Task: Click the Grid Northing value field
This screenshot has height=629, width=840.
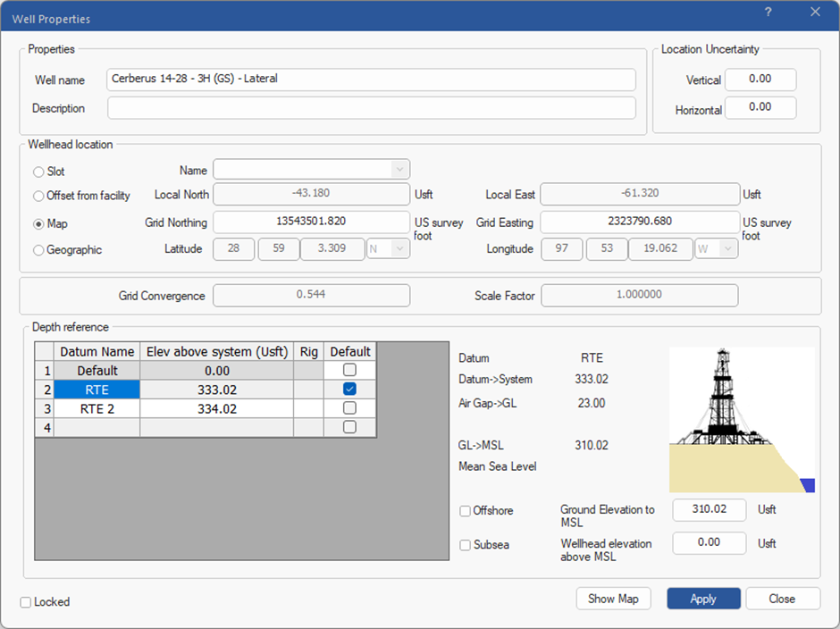Action: tap(311, 222)
